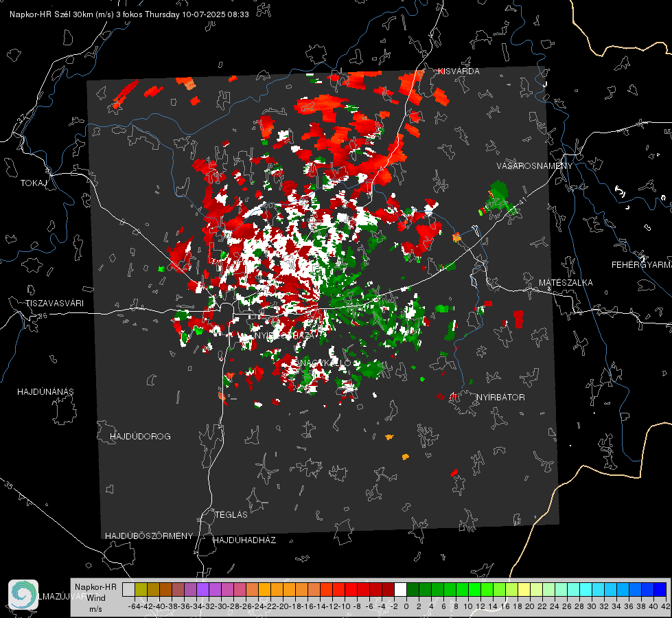Select the TISZAVASVÁRI city label
The image size is (672, 618).
[54, 304]
